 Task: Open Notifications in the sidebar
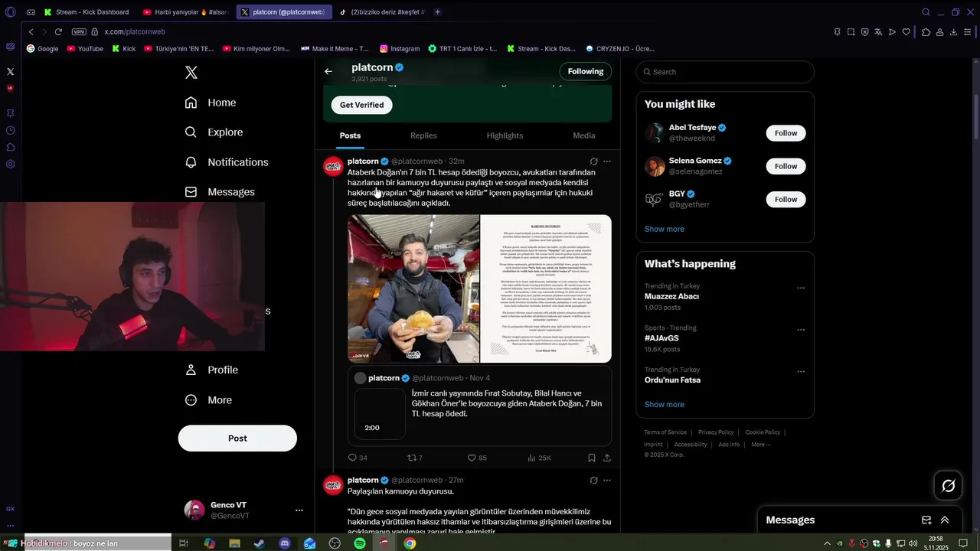pos(227,162)
